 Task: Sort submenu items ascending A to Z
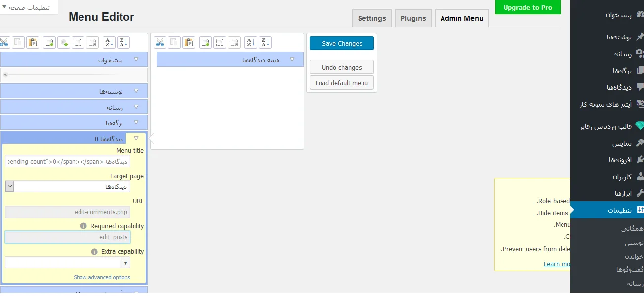tap(251, 42)
